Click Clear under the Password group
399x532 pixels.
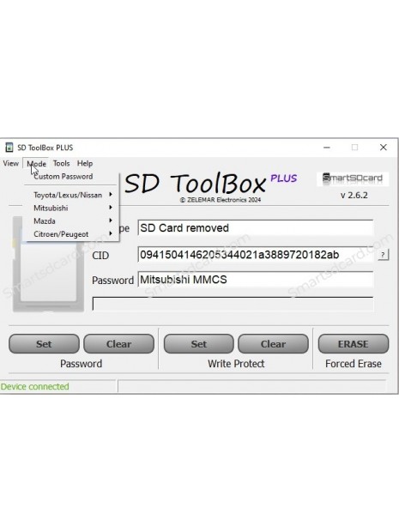pyautogui.click(x=118, y=344)
